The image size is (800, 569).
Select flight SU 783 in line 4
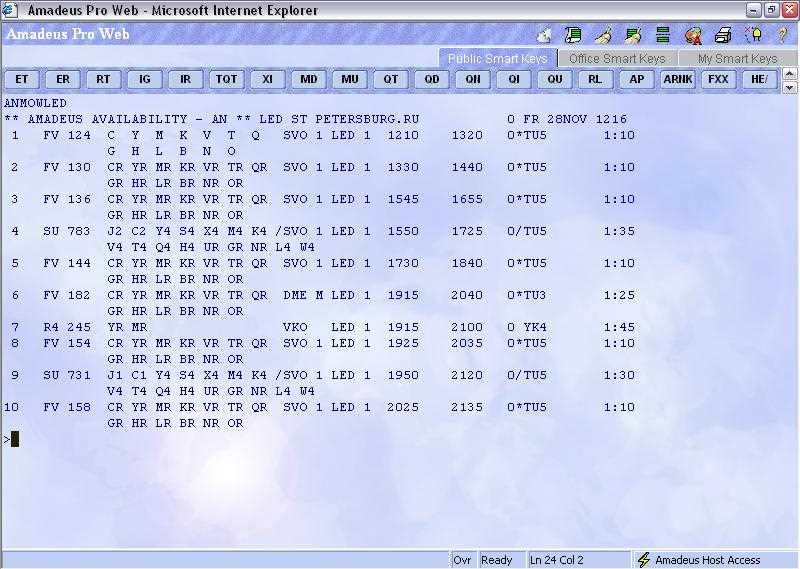[x=67, y=231]
